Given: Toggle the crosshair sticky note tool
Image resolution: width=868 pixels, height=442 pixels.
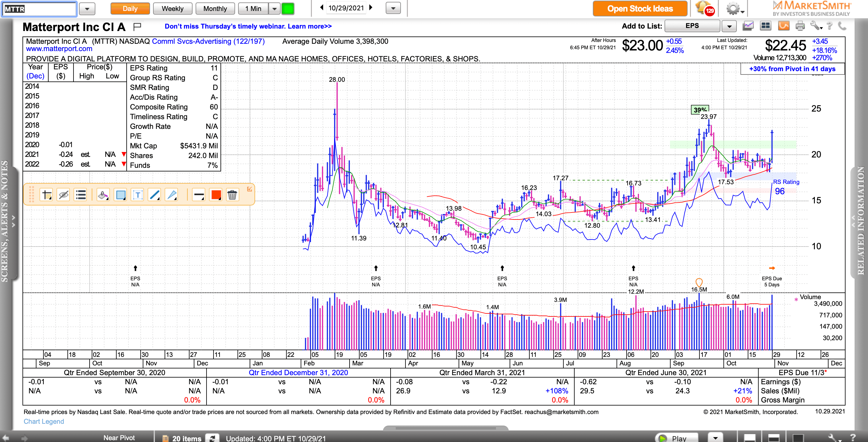Looking at the screenshot, I should click(46, 195).
